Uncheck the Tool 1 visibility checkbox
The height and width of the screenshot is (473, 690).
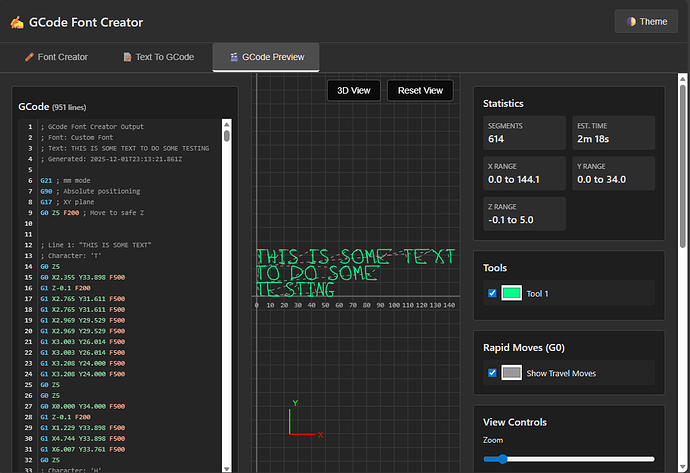(491, 293)
